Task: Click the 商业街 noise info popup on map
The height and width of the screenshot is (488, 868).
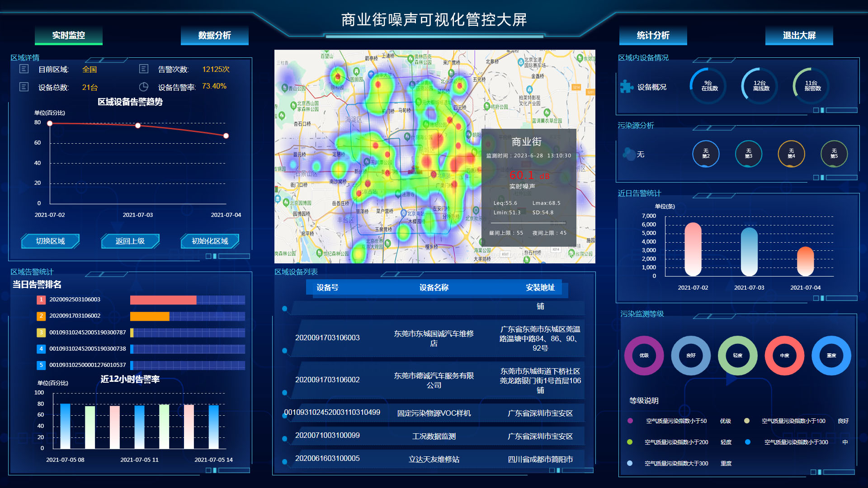Action: pyautogui.click(x=529, y=187)
